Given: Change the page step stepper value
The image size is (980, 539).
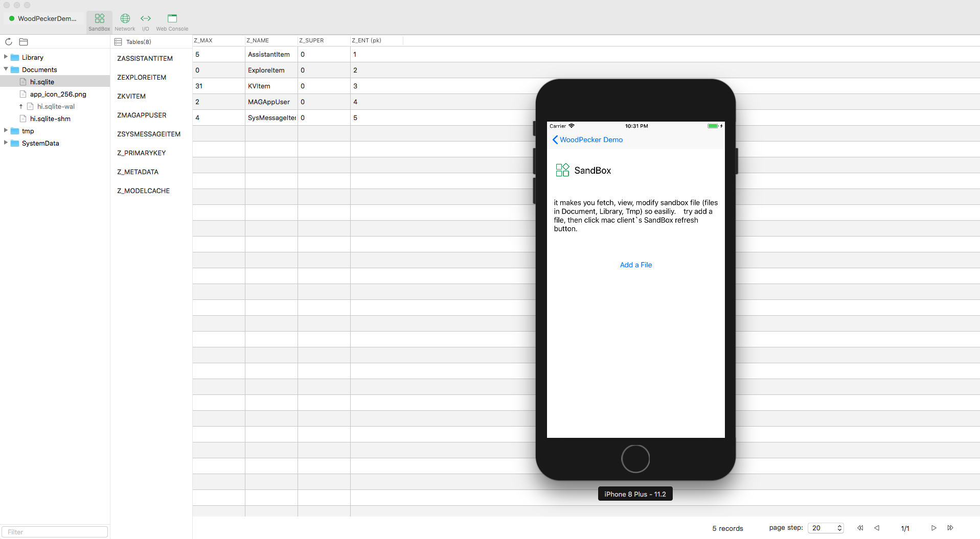Looking at the screenshot, I should 839,528.
